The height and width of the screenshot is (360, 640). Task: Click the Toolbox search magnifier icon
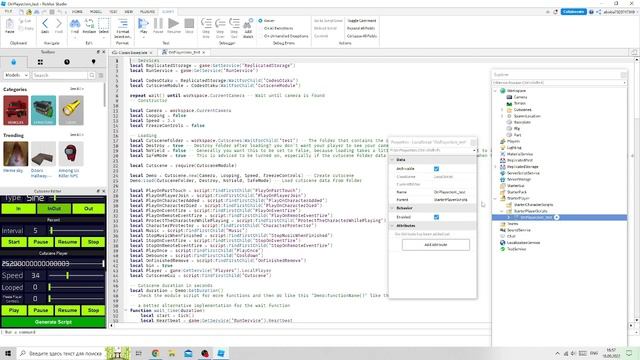point(92,75)
